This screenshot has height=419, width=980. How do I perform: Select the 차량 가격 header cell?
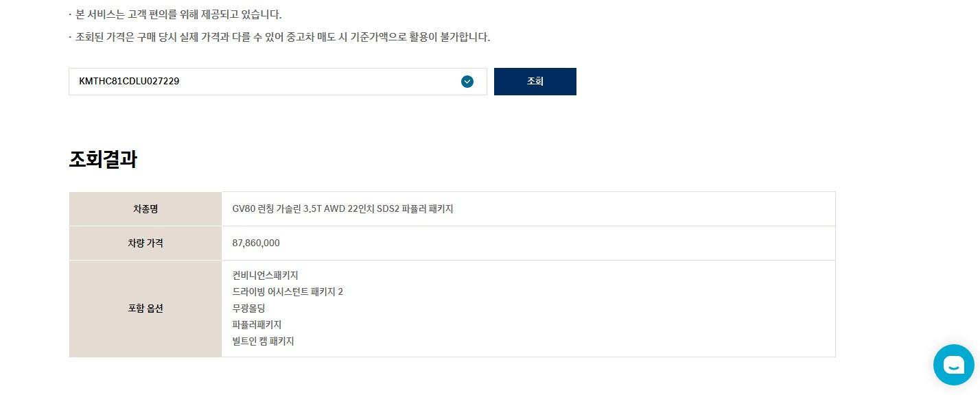[145, 243]
